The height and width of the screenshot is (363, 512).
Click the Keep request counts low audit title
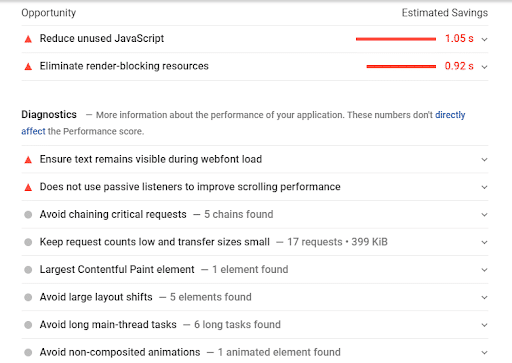point(155,242)
